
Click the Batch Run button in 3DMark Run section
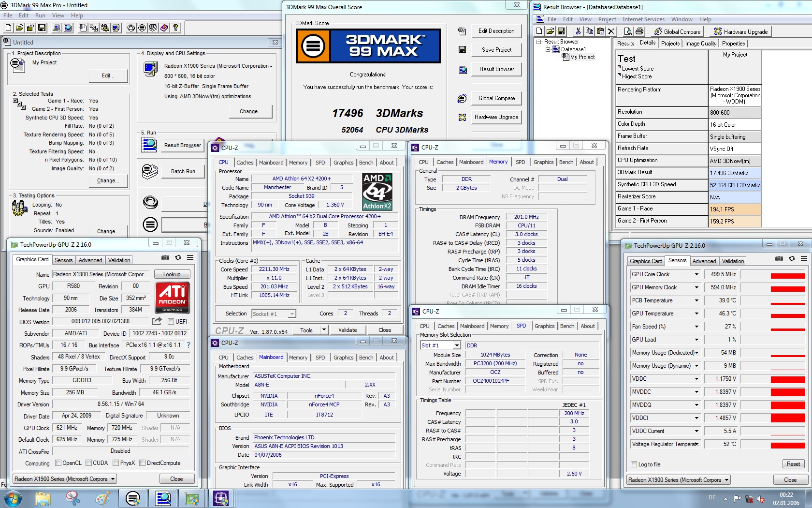(183, 171)
